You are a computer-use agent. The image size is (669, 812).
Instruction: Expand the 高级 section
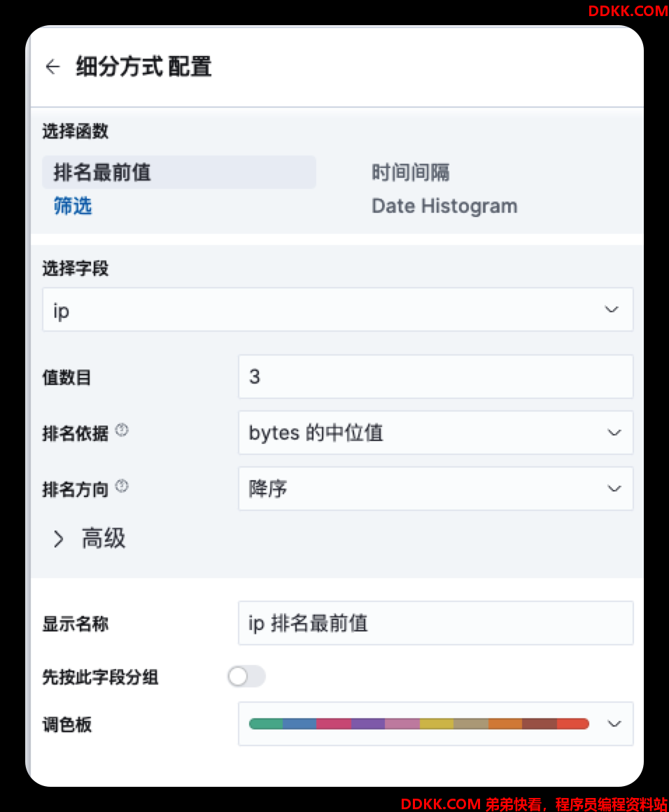tap(89, 538)
